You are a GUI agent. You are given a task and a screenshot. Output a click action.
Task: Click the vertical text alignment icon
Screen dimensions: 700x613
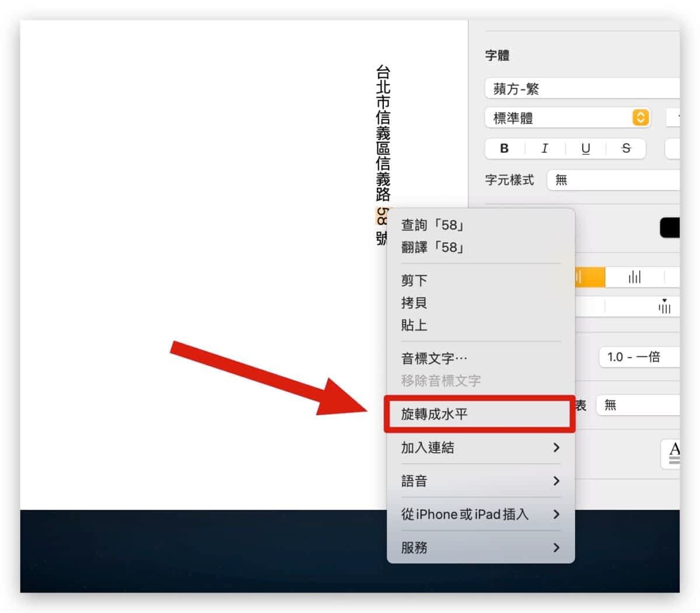(664, 306)
